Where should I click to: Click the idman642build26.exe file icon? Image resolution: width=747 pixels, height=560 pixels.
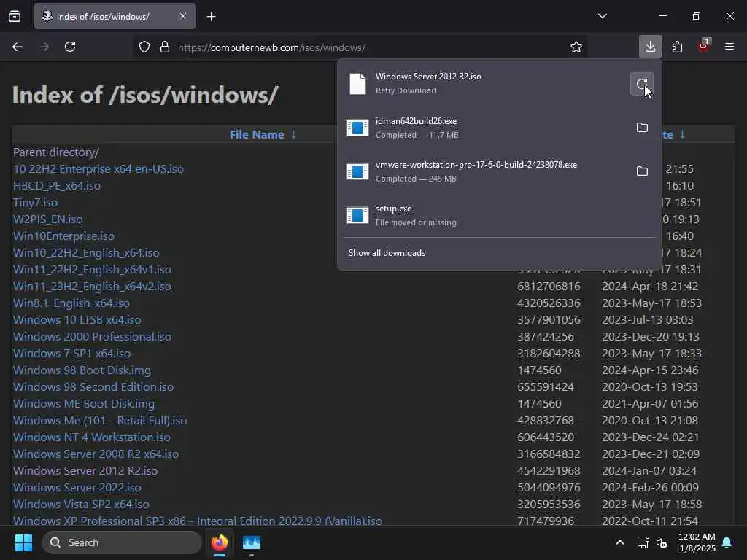click(357, 128)
